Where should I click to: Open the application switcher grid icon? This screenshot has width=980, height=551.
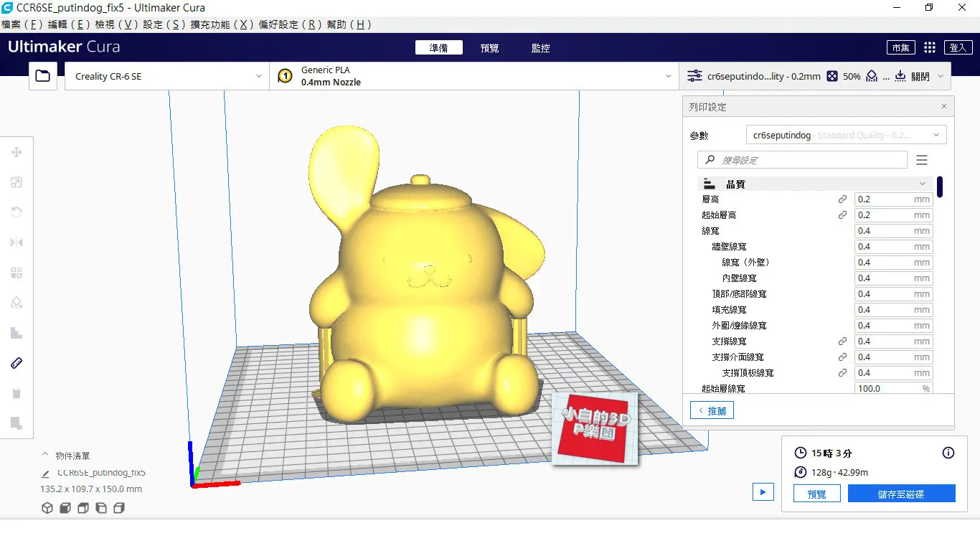click(930, 47)
